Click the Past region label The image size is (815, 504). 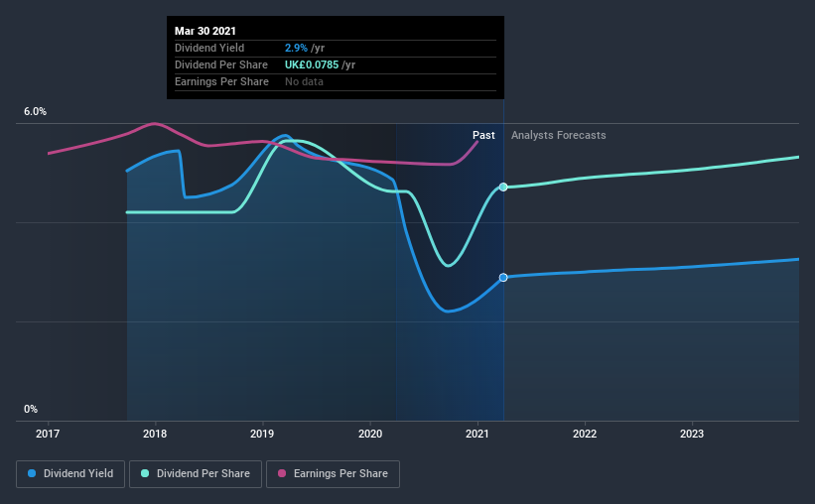coord(483,135)
